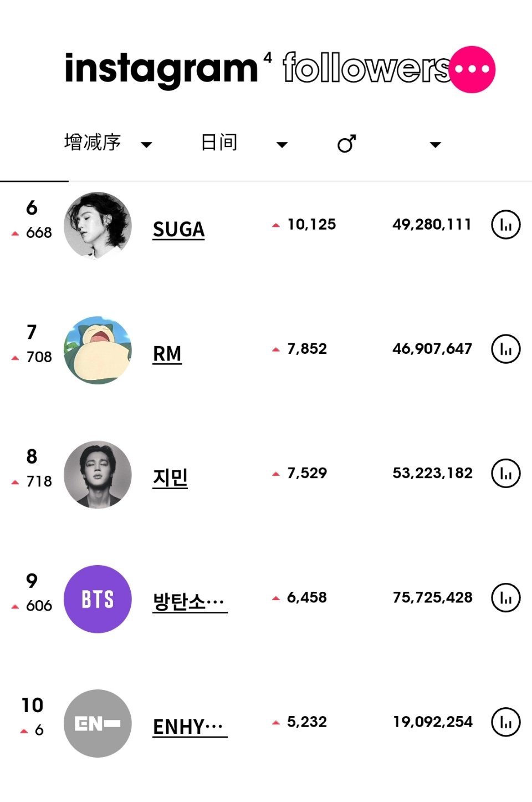Open the pink more-options bubble
Screen dimensions: 532x802
tap(472, 69)
